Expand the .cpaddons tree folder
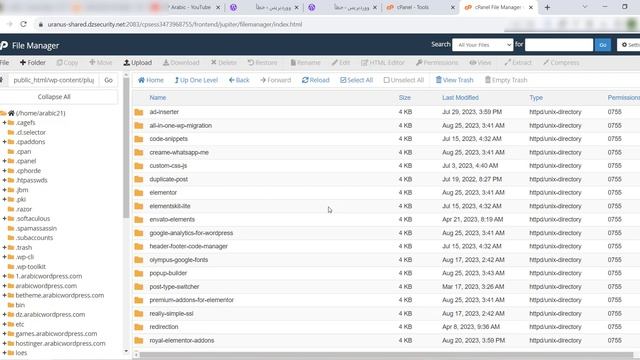This screenshot has height=360, width=640. pyautogui.click(x=4, y=142)
